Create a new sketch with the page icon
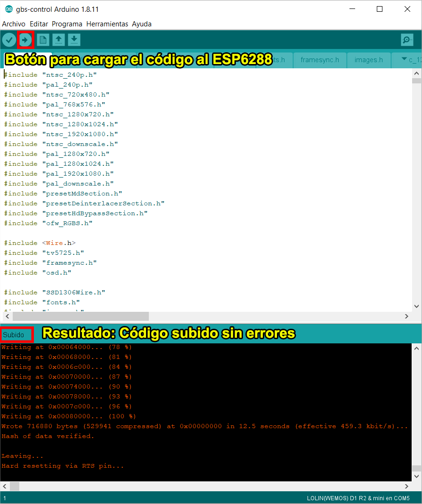 click(x=43, y=40)
